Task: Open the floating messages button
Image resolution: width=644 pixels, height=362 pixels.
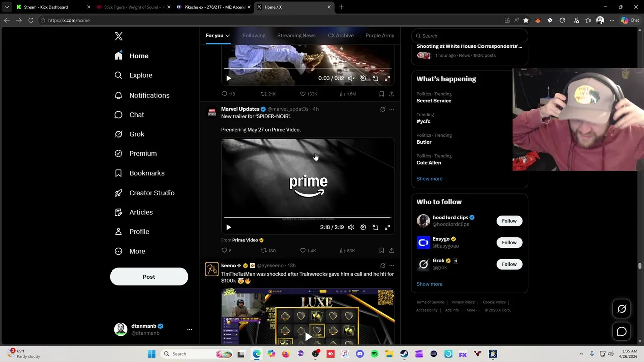Action: tap(622, 332)
